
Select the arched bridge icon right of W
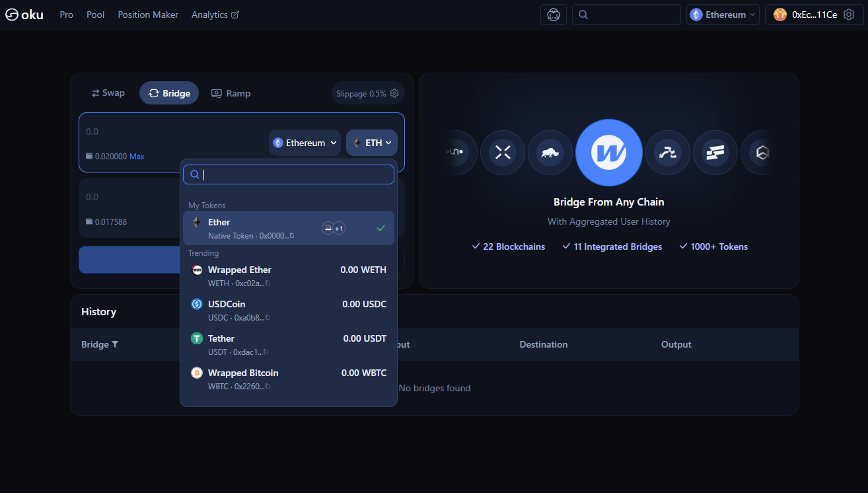(x=668, y=153)
